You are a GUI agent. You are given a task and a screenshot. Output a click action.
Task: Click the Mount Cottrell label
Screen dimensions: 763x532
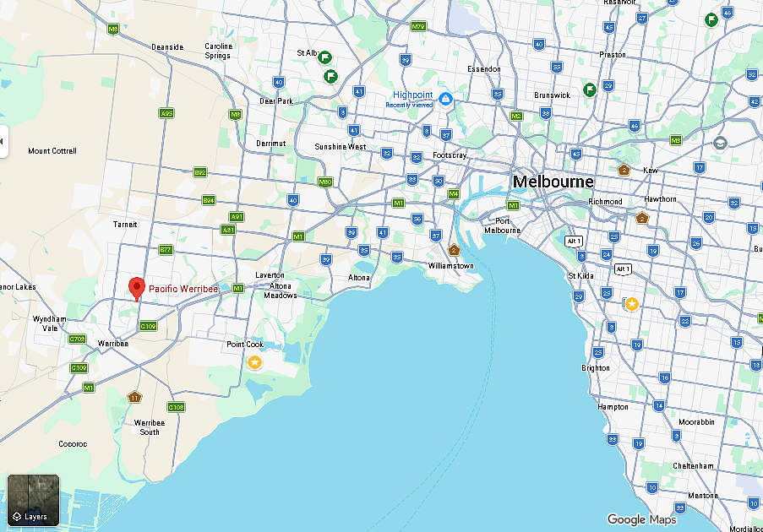pyautogui.click(x=52, y=151)
